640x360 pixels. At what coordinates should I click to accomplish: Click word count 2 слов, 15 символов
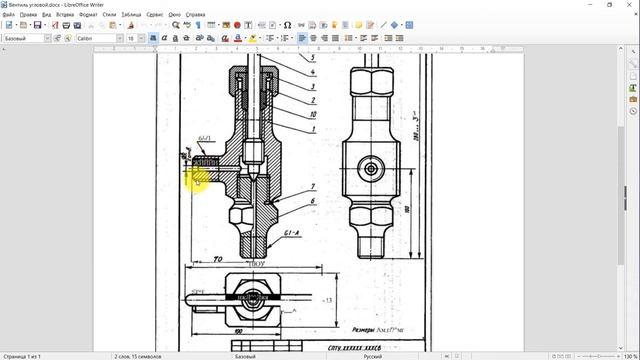[x=138, y=356]
